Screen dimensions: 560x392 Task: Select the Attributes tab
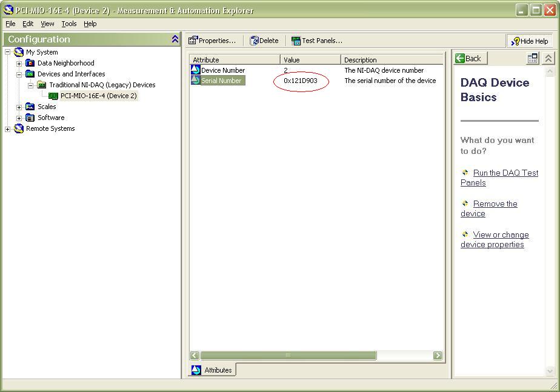pos(212,370)
